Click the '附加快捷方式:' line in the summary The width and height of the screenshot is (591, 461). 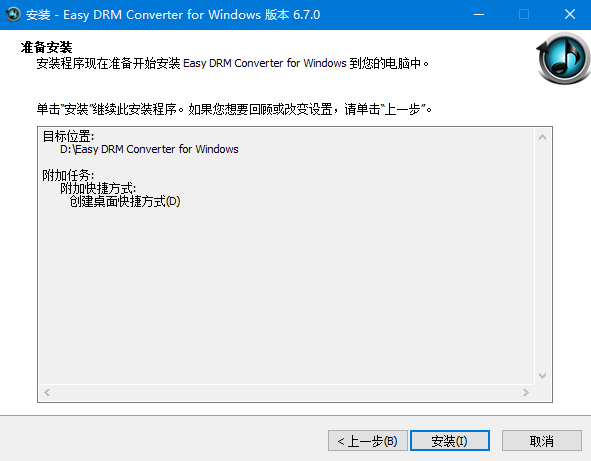(x=98, y=188)
